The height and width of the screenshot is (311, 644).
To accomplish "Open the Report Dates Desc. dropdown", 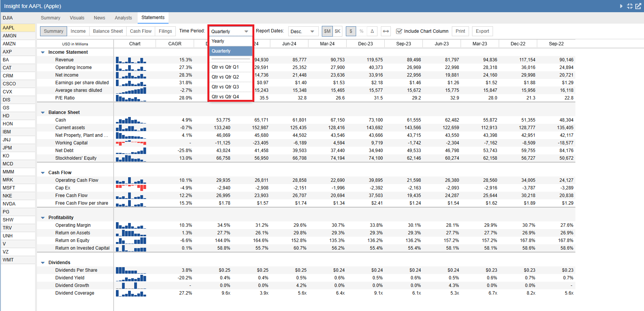I will click(x=303, y=31).
